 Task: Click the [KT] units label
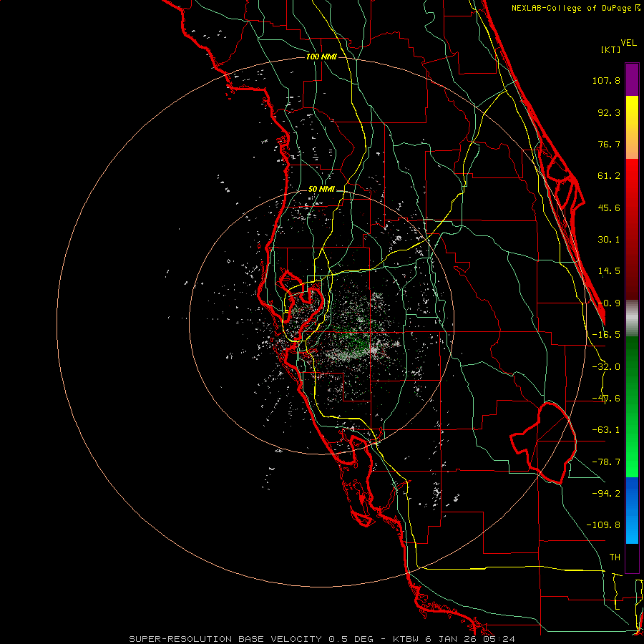[610, 49]
